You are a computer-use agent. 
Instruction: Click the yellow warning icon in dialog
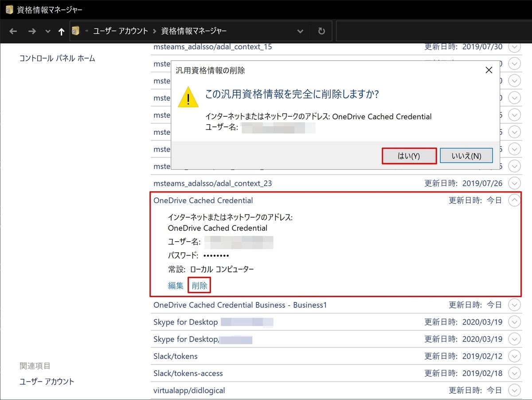(x=188, y=97)
